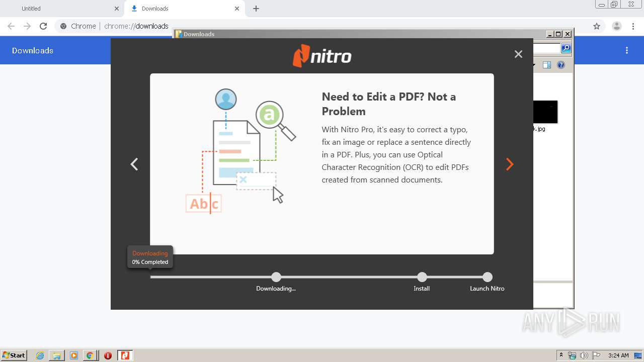Image resolution: width=644 pixels, height=362 pixels.
Task: Click the 3:24 AM clock
Action: coord(618,355)
